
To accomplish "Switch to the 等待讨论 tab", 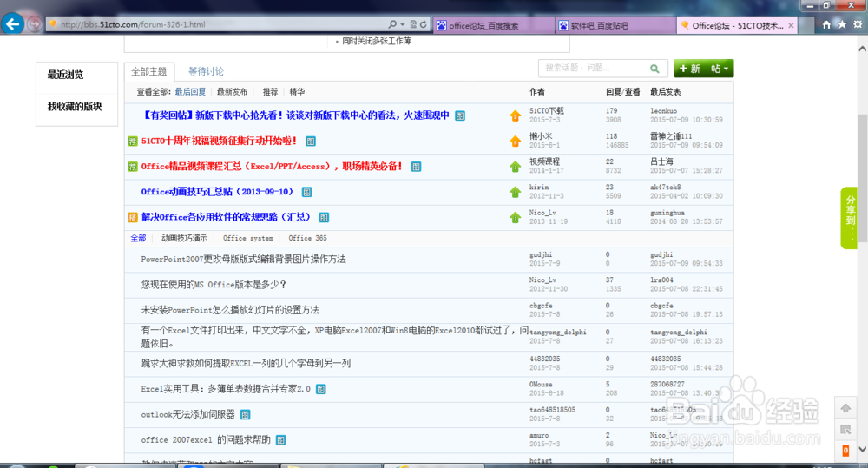I will (x=206, y=71).
